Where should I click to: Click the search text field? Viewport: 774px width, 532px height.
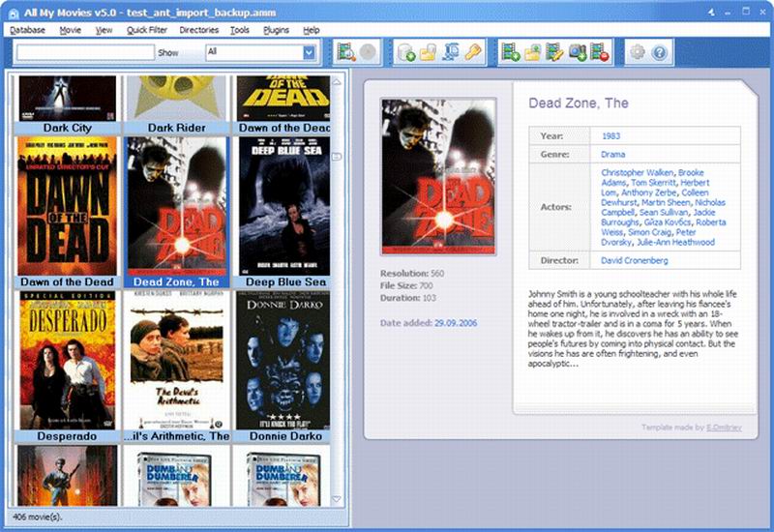coord(85,52)
